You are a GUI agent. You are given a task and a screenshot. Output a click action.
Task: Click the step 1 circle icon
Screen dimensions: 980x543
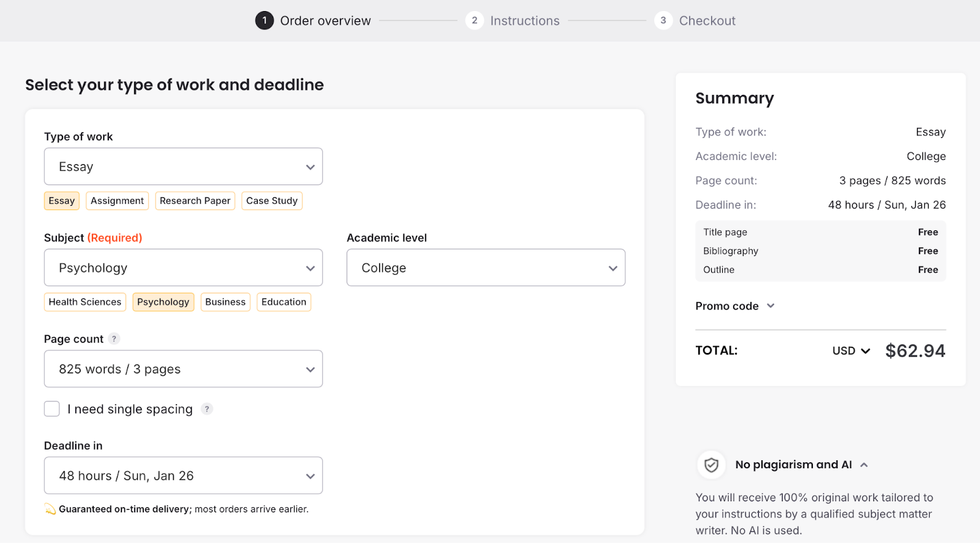265,20
